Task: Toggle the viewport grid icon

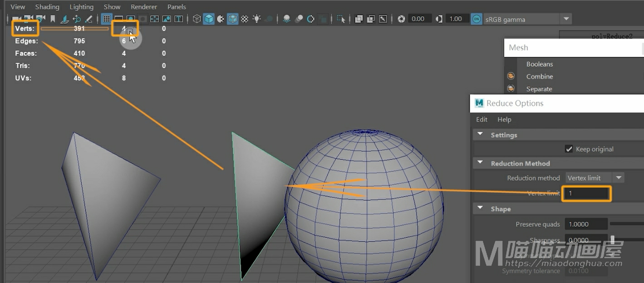Action: 107,19
